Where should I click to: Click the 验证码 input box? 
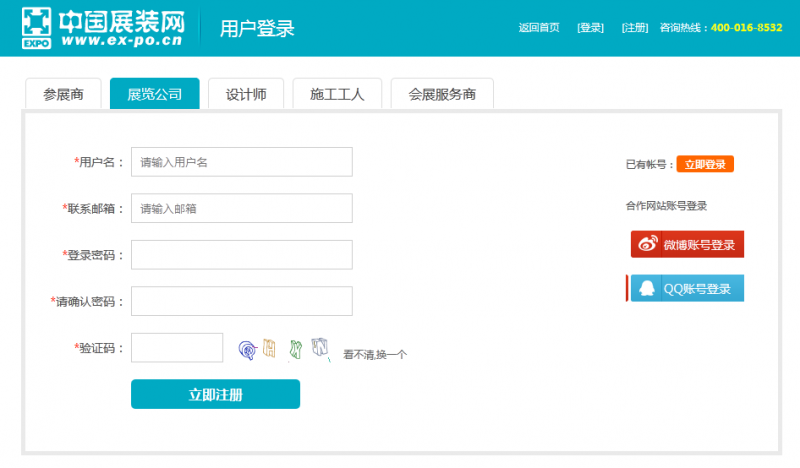177,348
